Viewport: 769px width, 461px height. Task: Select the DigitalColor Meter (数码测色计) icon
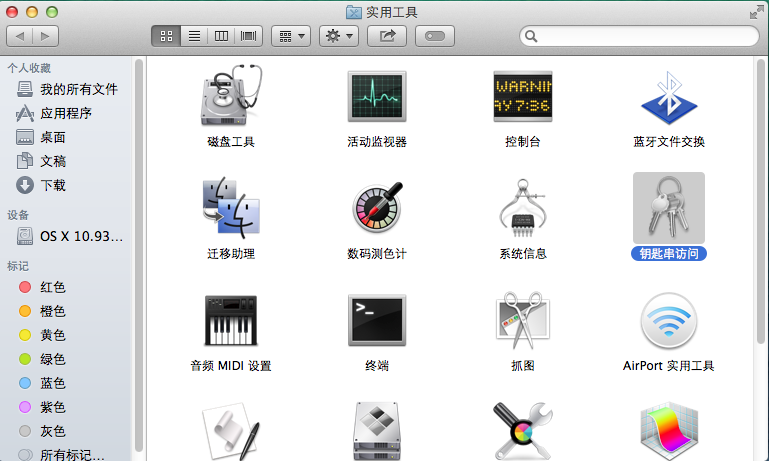coord(377,207)
